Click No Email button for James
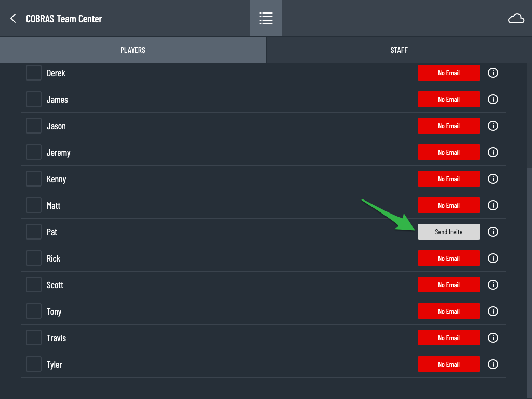Viewport: 532px width, 399px height. pos(448,99)
